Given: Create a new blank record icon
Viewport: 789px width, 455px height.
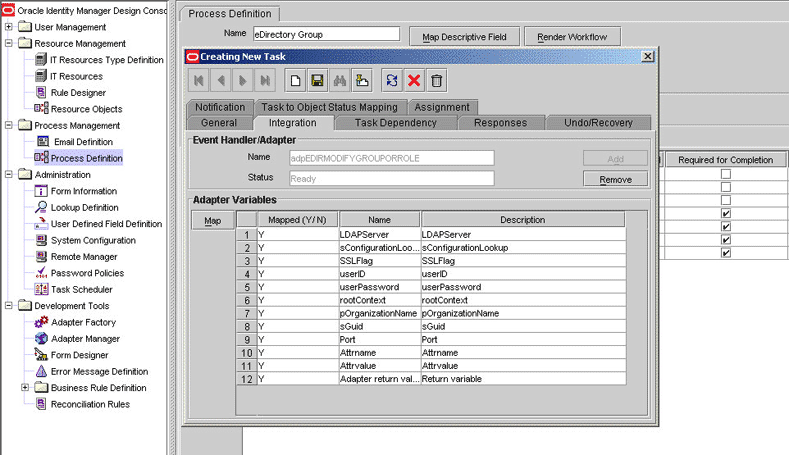Looking at the screenshot, I should pos(295,81).
